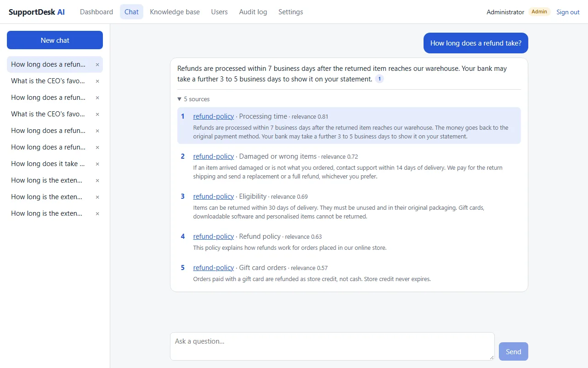Screen dimensions: 588x368
Task: Click source number 5 in the sources list
Action: pyautogui.click(x=182, y=268)
